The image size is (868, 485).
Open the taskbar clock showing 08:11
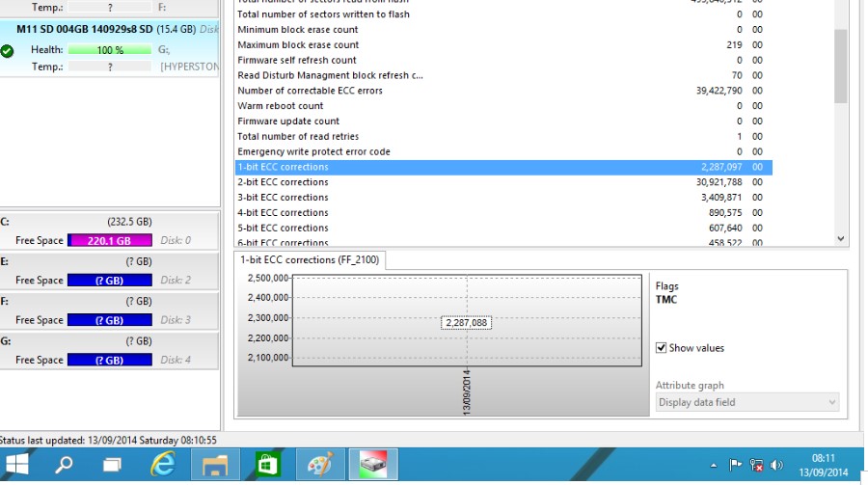tap(824, 465)
